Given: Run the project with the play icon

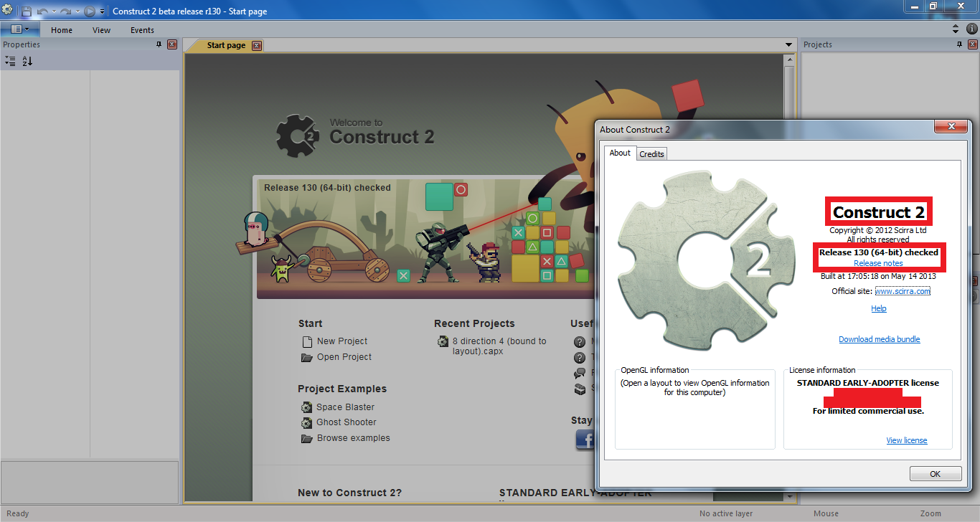Looking at the screenshot, I should (89, 11).
